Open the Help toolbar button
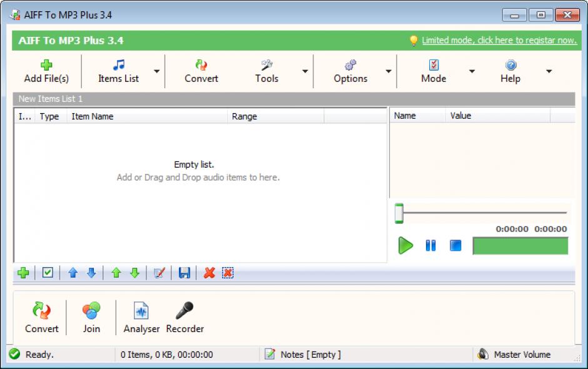Viewport: 588px width, 369px height. point(510,71)
